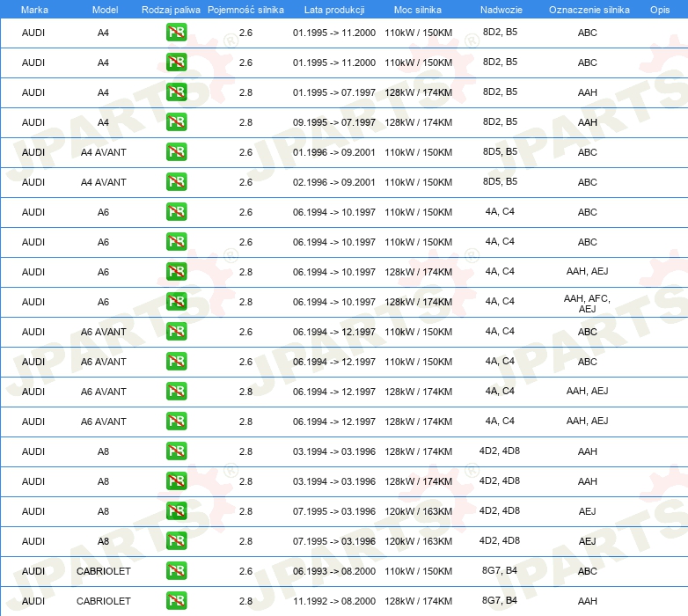
Task: Click fuel icon in CABRIOLET 2.8 row
Action: tap(176, 601)
